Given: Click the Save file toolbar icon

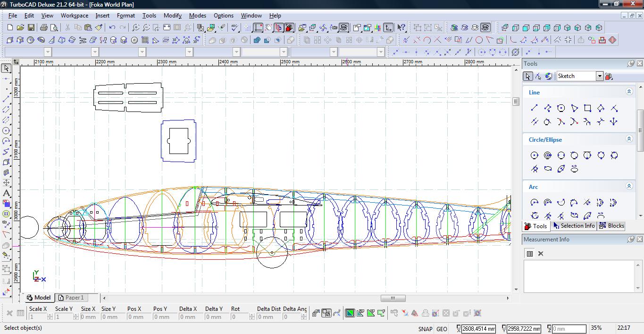Looking at the screenshot, I should [x=31, y=28].
